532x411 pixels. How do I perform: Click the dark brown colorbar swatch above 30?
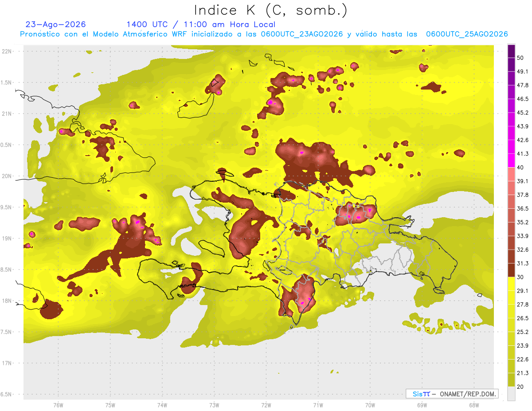511,270
